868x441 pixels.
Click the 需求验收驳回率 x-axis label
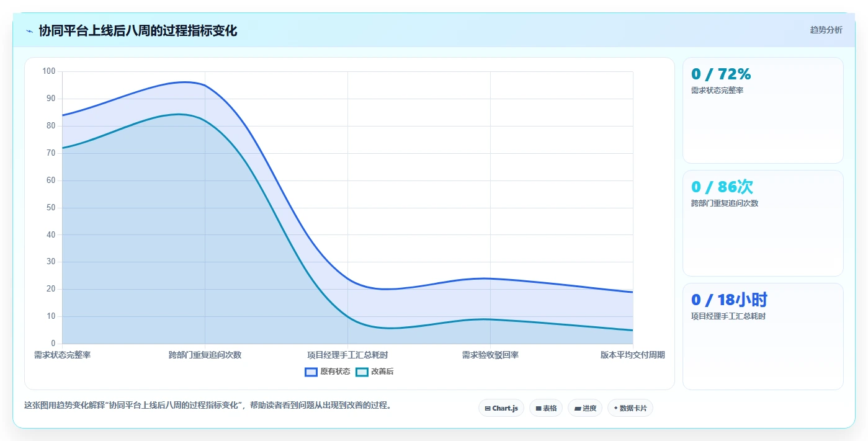[490, 355]
